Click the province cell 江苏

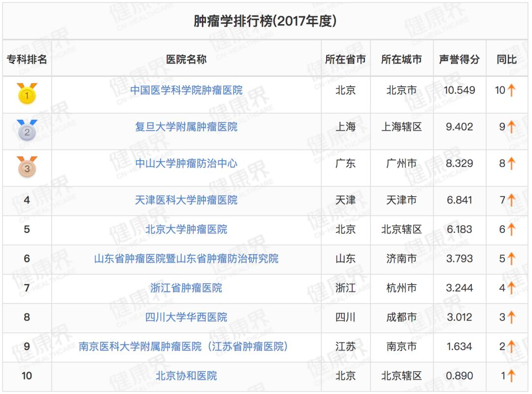tap(345, 347)
